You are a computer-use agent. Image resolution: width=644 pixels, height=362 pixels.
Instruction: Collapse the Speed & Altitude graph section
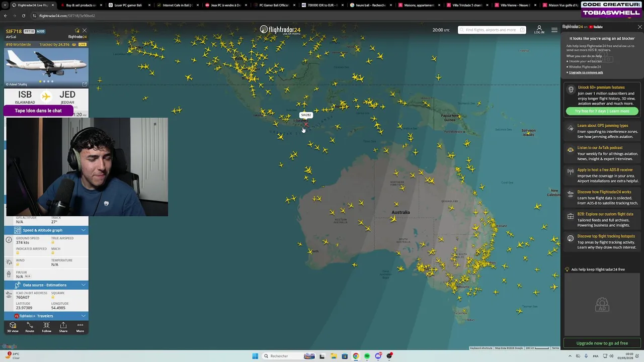[83, 230]
